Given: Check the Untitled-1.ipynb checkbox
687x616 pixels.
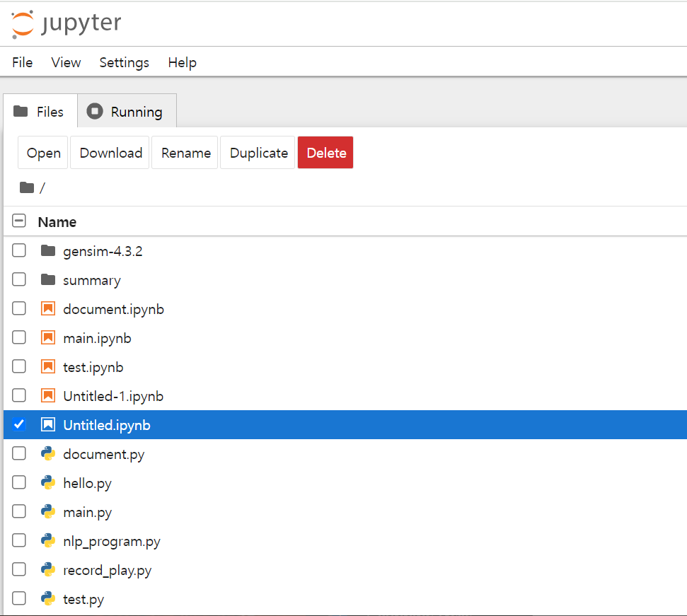Looking at the screenshot, I should coord(19,395).
